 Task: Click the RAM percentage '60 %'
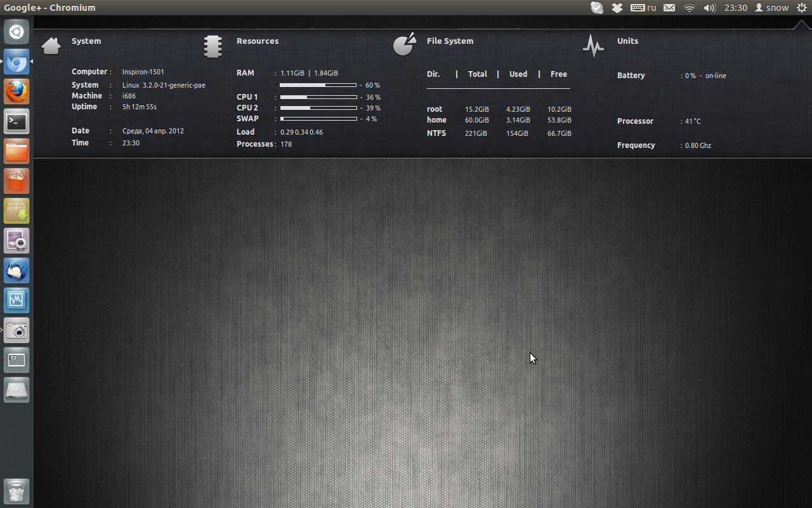pyautogui.click(x=373, y=85)
